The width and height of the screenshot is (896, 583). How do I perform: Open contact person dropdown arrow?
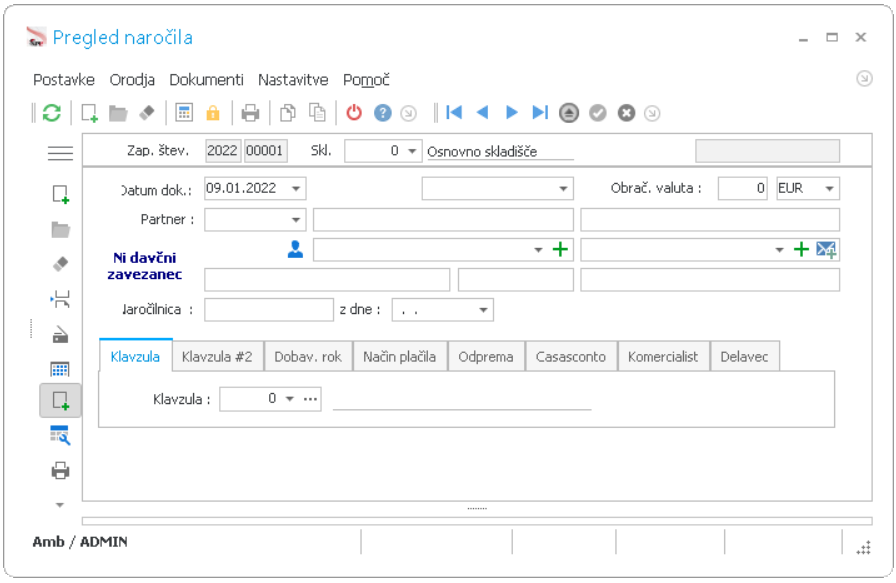click(x=538, y=250)
